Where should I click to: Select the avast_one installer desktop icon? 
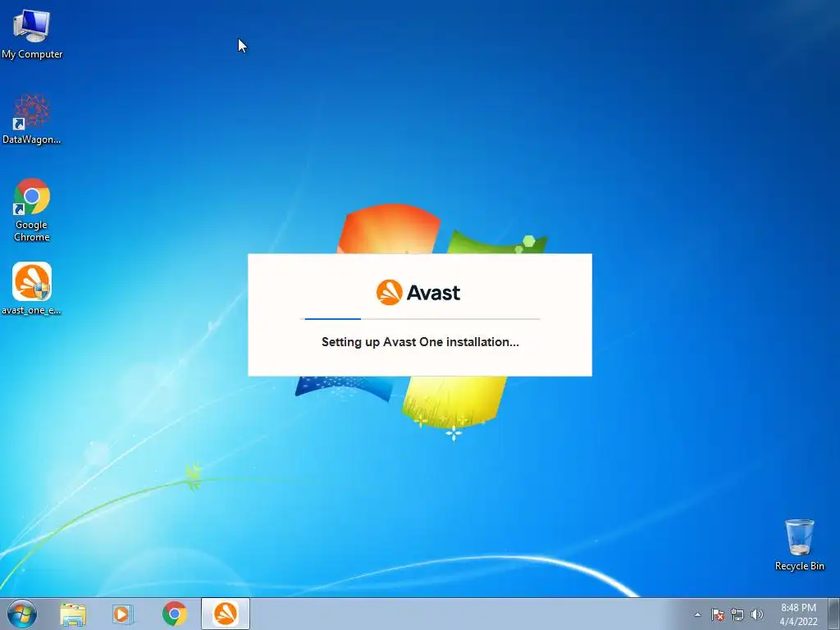(x=32, y=288)
